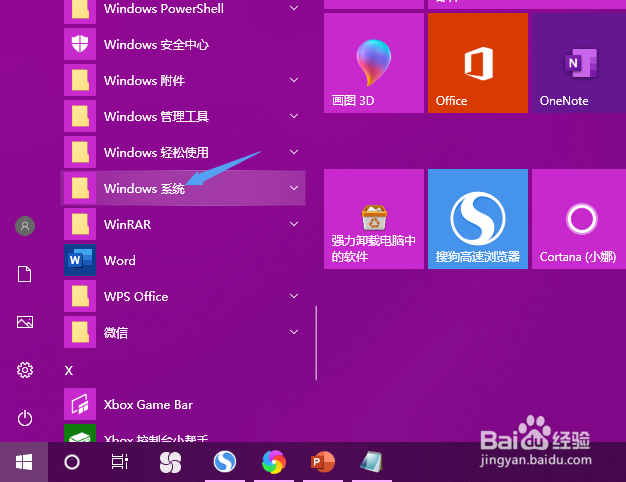Open the OneNote tile
626x482 pixels.
tap(579, 63)
